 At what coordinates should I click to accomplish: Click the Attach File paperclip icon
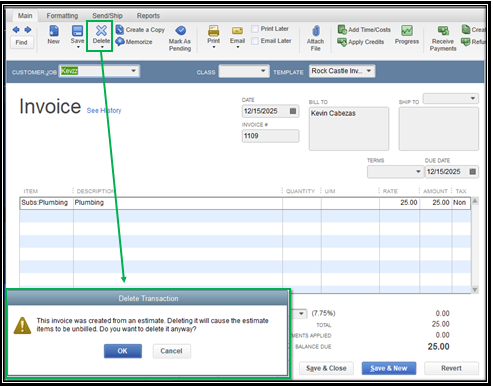(x=316, y=31)
